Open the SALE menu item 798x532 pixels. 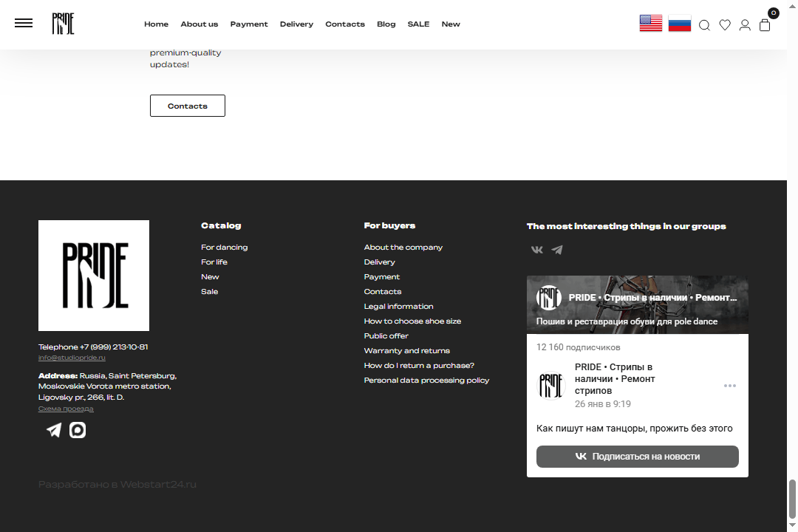point(418,24)
